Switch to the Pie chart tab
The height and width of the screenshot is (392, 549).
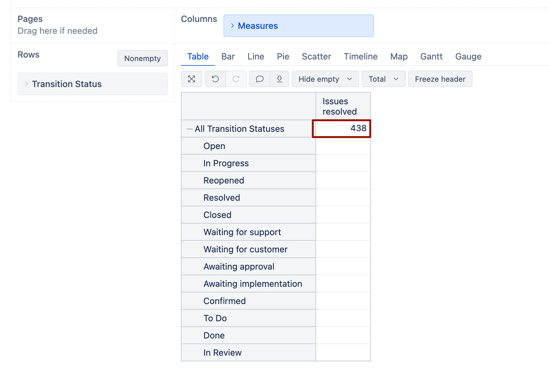click(x=283, y=56)
